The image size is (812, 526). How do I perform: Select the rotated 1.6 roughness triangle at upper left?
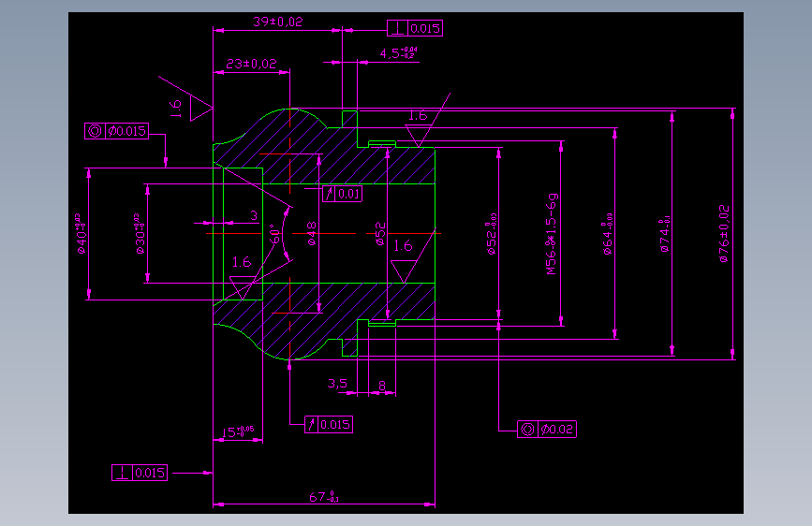pyautogui.click(x=201, y=109)
